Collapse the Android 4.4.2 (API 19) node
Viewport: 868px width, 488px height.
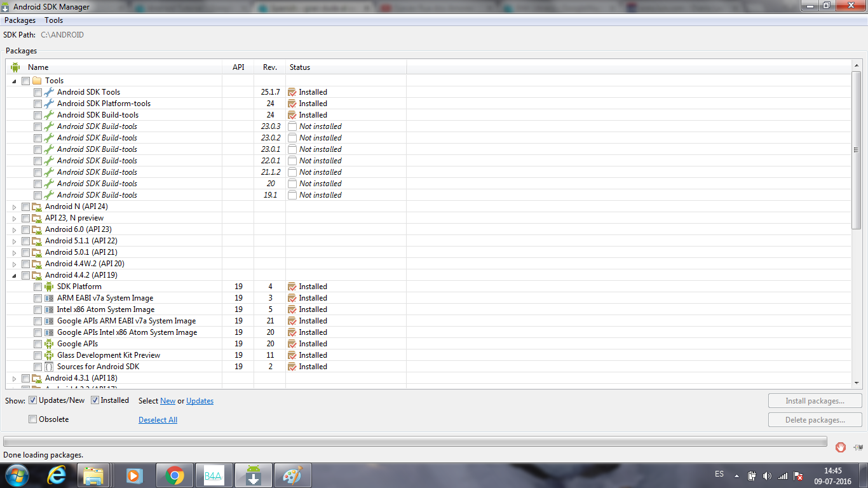coord(15,275)
